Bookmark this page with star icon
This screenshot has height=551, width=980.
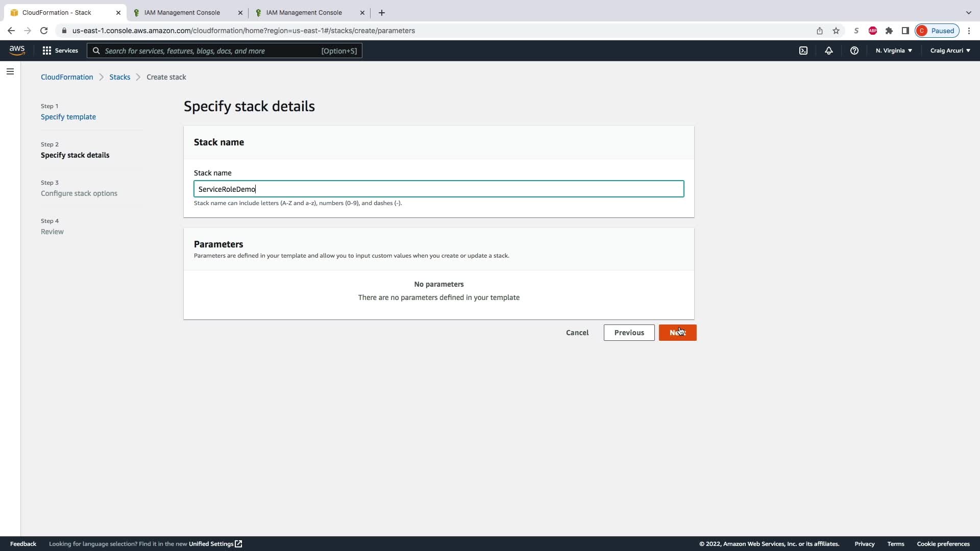pyautogui.click(x=836, y=31)
